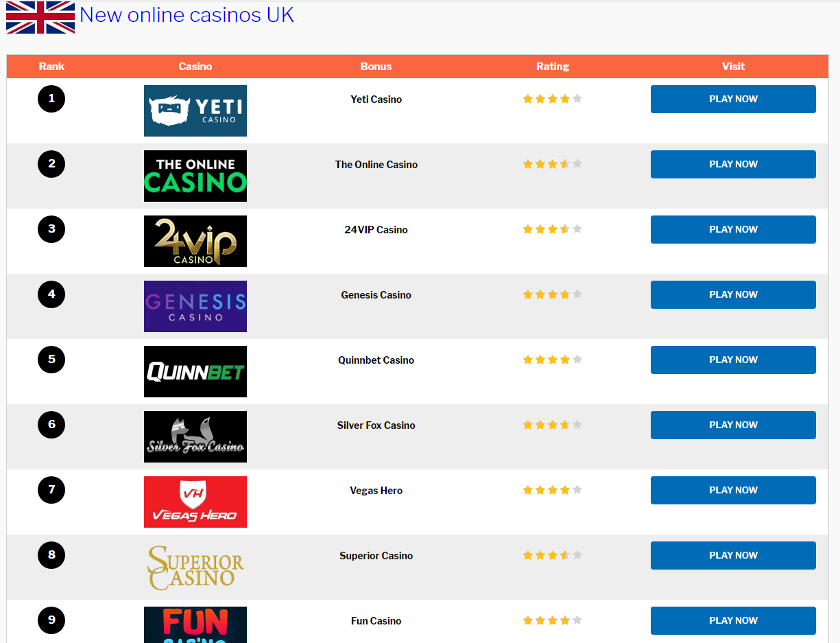840x643 pixels.
Task: Click rank 5 circle badge
Action: click(51, 360)
